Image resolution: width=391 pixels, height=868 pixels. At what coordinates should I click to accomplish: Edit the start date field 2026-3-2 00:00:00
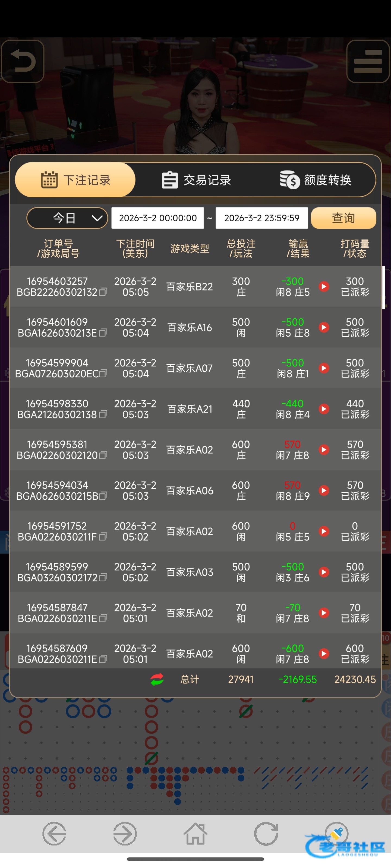(157, 218)
